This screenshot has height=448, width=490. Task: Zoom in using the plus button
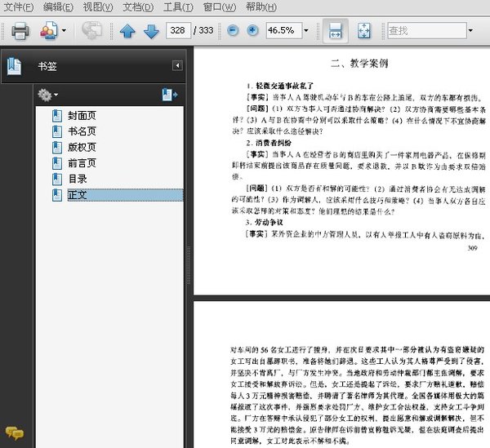[x=252, y=31]
